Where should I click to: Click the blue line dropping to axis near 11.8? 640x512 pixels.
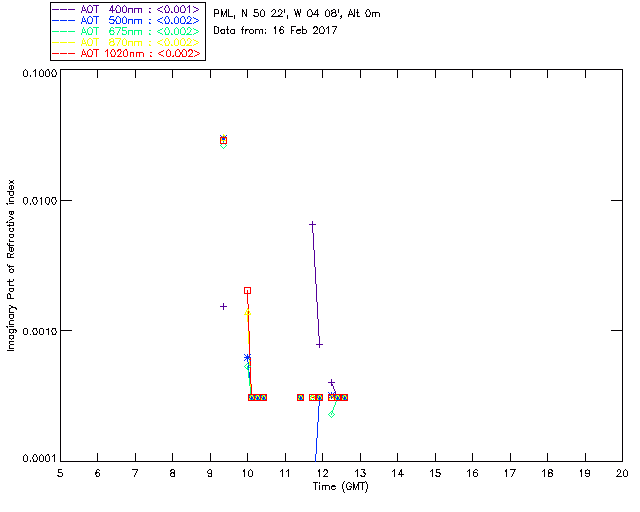tap(317, 431)
